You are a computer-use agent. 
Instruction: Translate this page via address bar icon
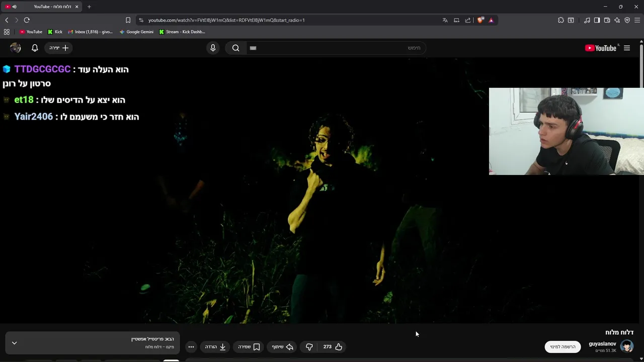445,20
